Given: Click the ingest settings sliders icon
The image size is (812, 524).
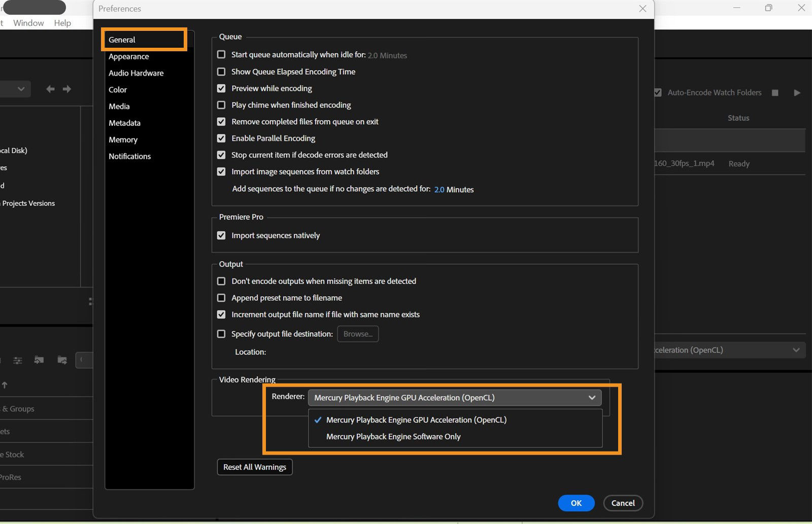Looking at the screenshot, I should click(18, 360).
